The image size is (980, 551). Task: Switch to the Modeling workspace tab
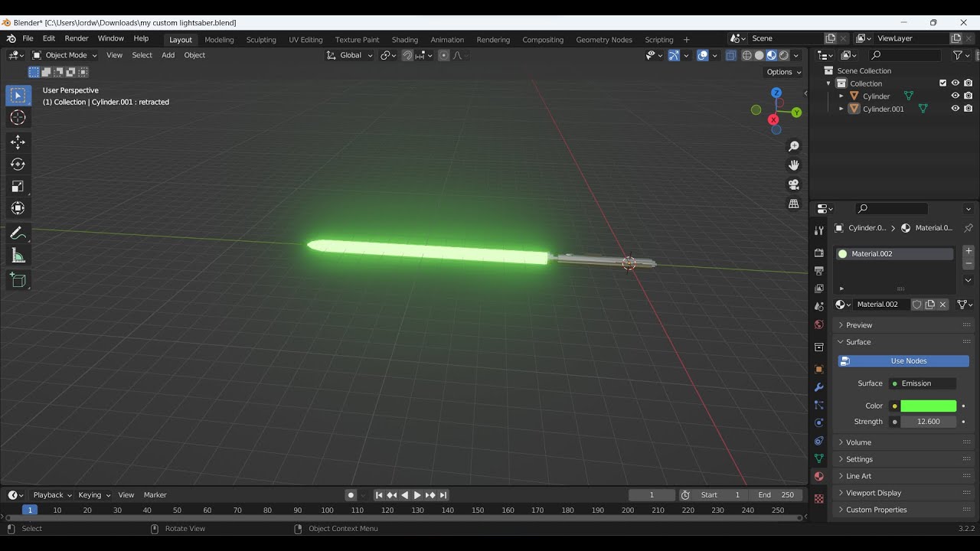[219, 40]
